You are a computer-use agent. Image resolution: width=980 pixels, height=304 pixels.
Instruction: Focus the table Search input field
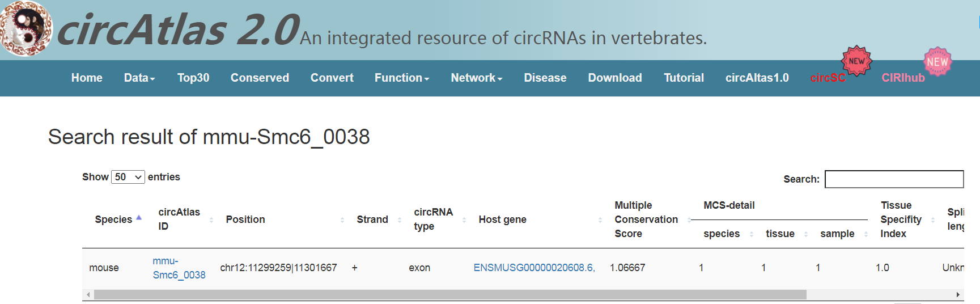click(x=894, y=179)
